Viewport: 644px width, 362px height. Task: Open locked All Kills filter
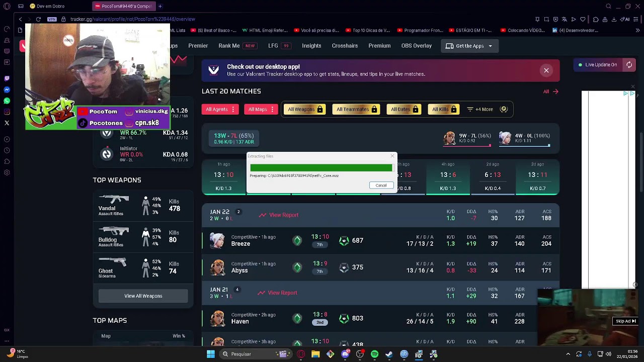coord(444,109)
